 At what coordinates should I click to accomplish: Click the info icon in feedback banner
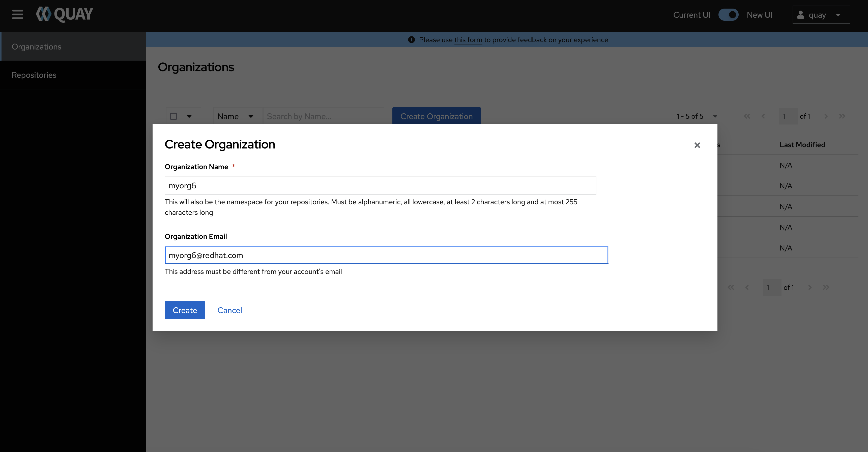pos(411,40)
